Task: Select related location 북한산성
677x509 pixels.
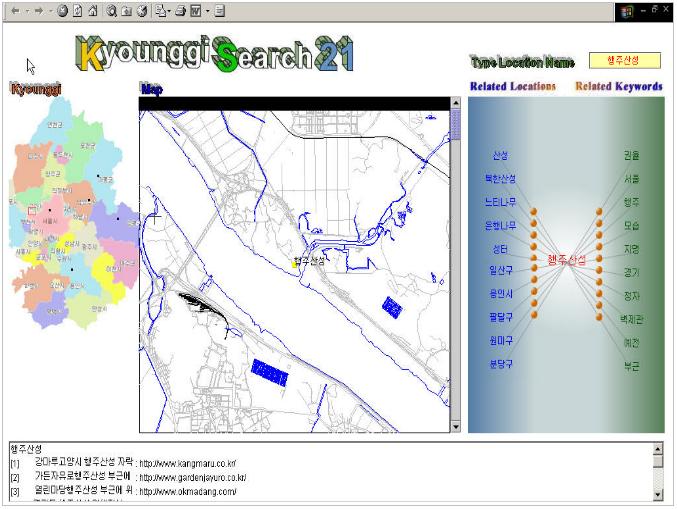Action: [500, 179]
